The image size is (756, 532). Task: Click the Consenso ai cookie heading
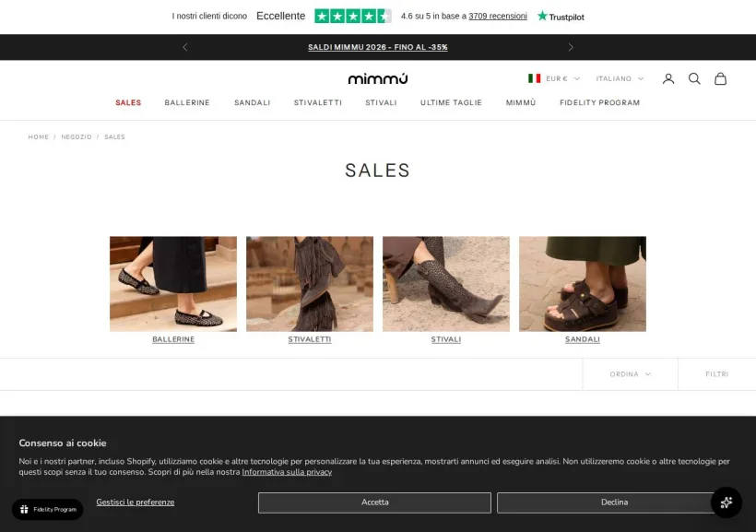pyautogui.click(x=63, y=443)
